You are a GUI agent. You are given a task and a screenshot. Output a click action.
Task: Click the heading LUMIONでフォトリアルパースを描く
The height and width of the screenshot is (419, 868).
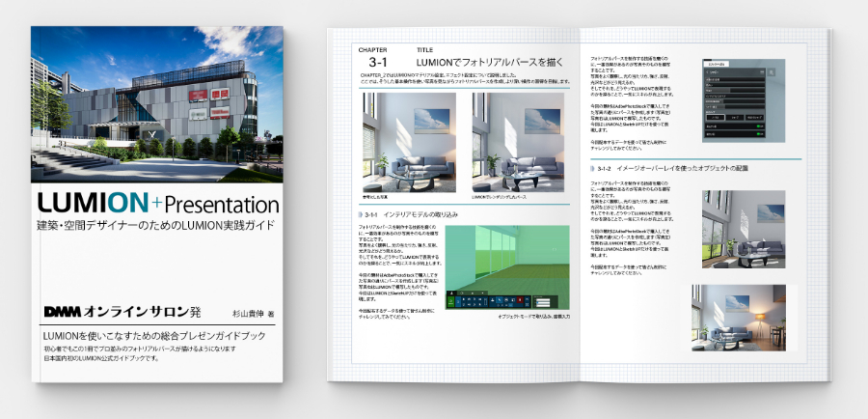[x=489, y=63]
